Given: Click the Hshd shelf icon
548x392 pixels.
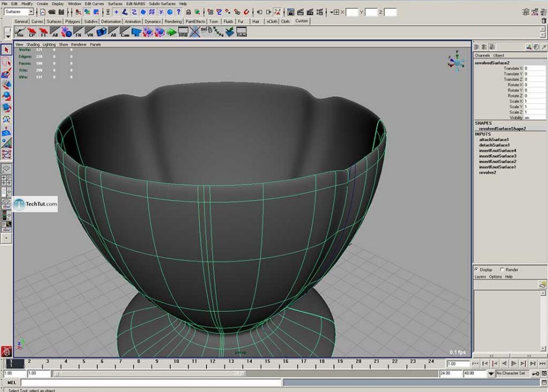Looking at the screenshot, I should [241, 33].
